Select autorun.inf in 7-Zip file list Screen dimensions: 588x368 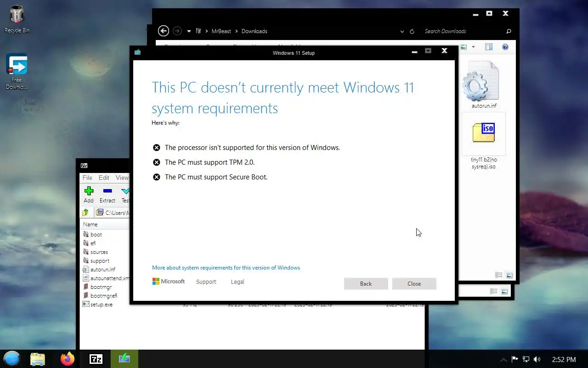[x=102, y=270]
